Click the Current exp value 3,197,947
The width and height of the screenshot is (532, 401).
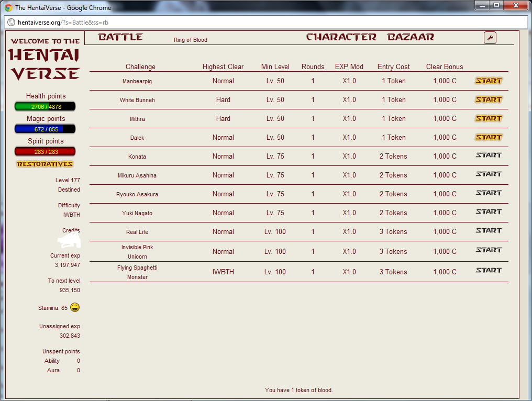coord(68,265)
